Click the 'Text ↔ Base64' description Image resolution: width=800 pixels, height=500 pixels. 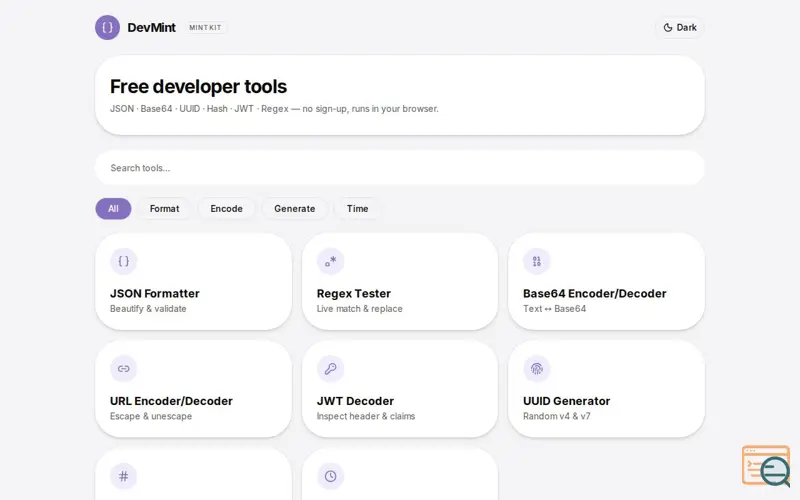pyautogui.click(x=554, y=309)
